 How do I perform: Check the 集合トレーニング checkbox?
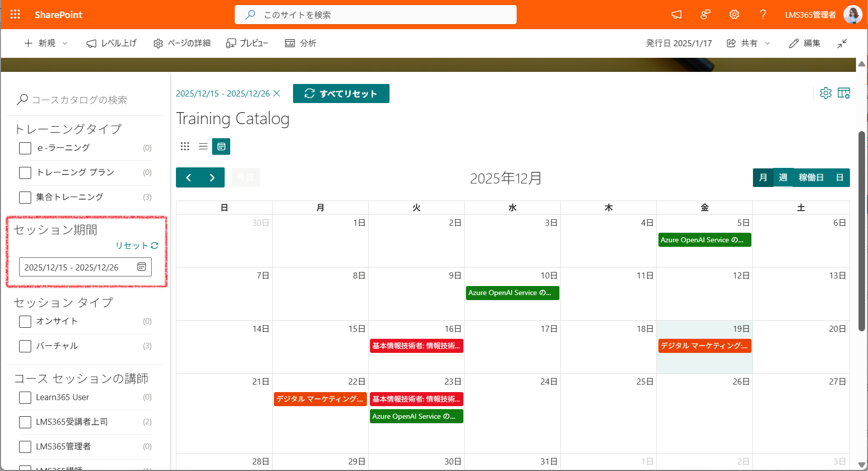(x=25, y=197)
